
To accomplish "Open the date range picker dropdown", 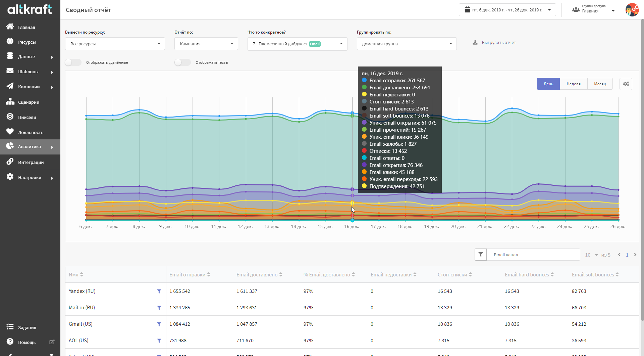I will point(507,10).
